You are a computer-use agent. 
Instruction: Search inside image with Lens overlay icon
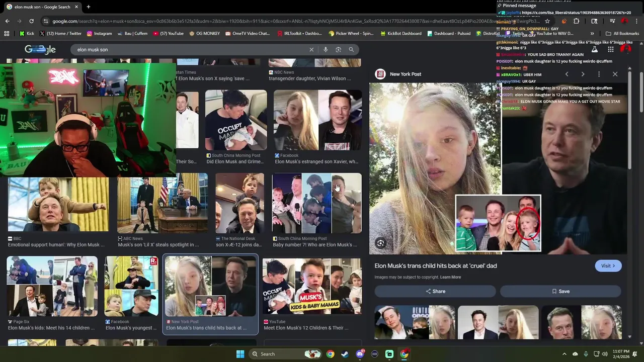(x=381, y=243)
